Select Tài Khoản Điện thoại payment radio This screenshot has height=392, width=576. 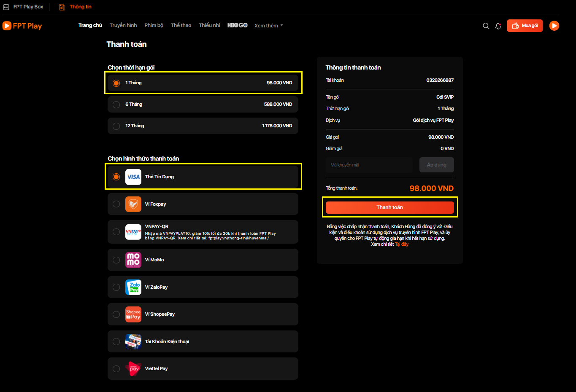tap(116, 341)
